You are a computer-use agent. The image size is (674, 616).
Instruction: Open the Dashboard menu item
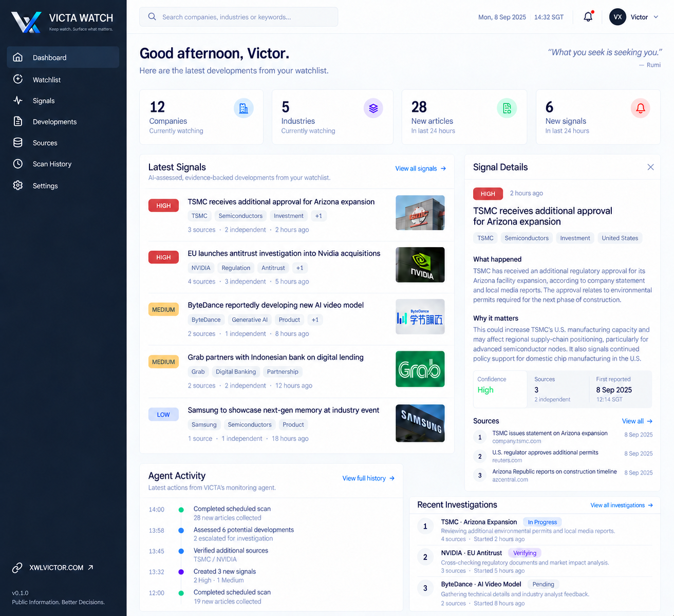pyautogui.click(x=63, y=57)
